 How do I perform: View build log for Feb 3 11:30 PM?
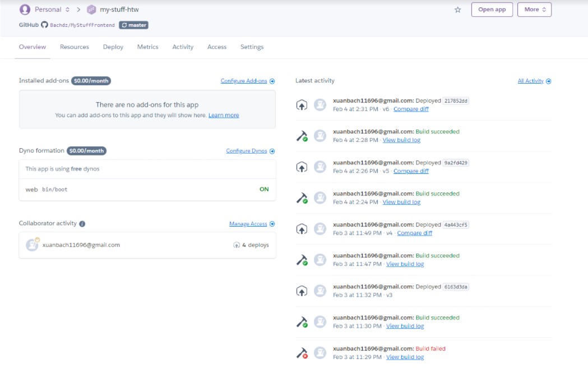[405, 326]
